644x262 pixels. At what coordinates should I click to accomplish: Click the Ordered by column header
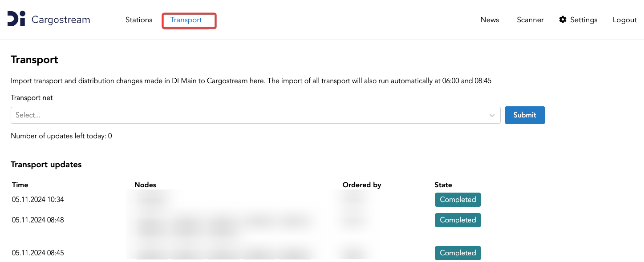click(x=362, y=185)
